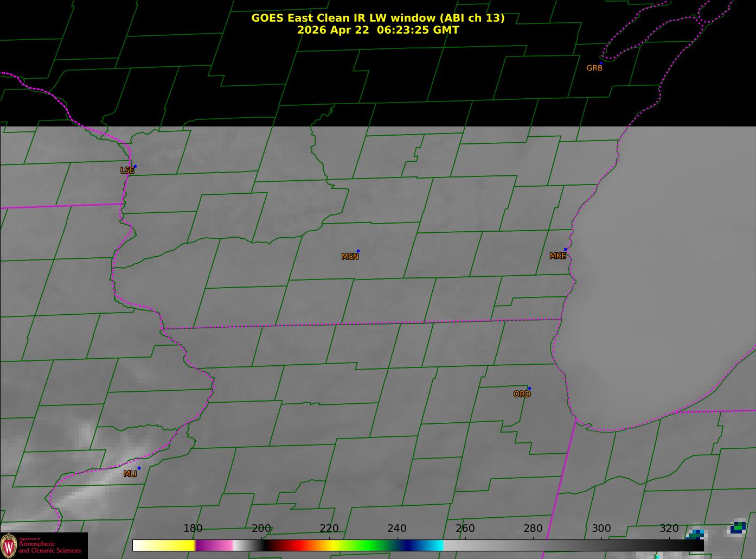Screen dimensions: 756x559
Task: Click the GOES East Clean IR title text
Action: click(377, 18)
